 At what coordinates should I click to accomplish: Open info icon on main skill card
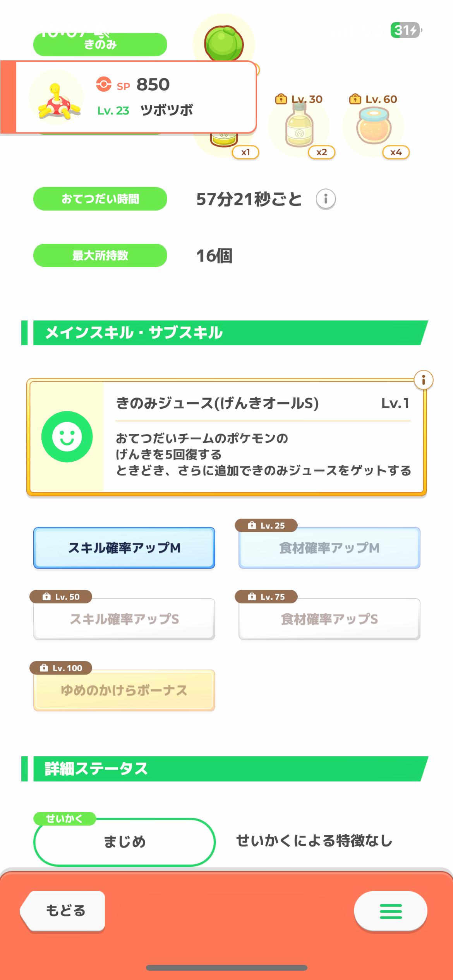tap(423, 380)
